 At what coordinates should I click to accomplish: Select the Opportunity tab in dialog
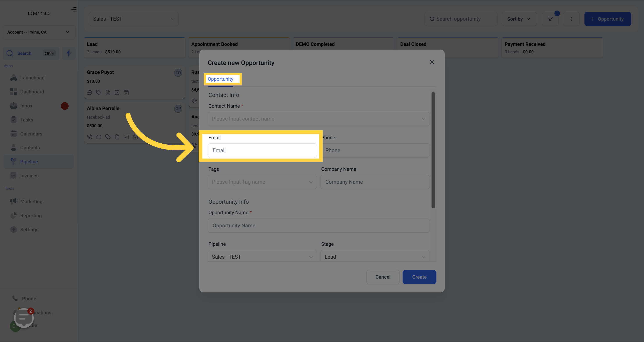coord(220,79)
